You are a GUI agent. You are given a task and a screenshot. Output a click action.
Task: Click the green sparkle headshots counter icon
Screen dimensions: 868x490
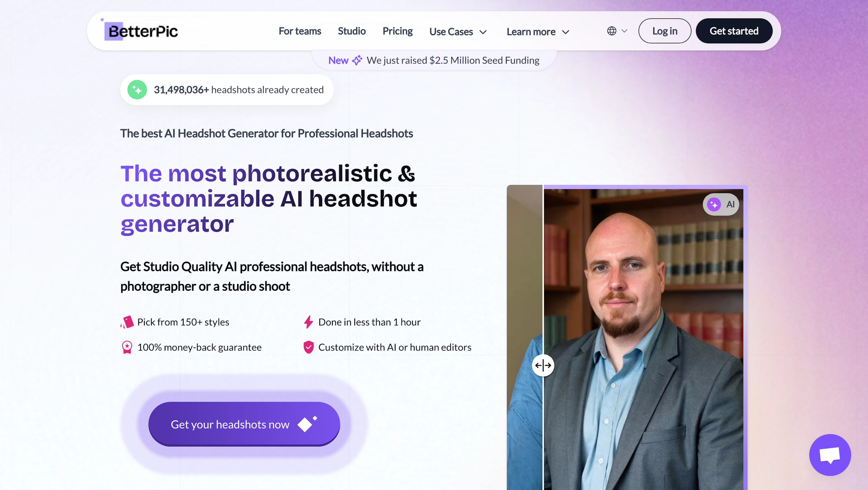pyautogui.click(x=137, y=90)
